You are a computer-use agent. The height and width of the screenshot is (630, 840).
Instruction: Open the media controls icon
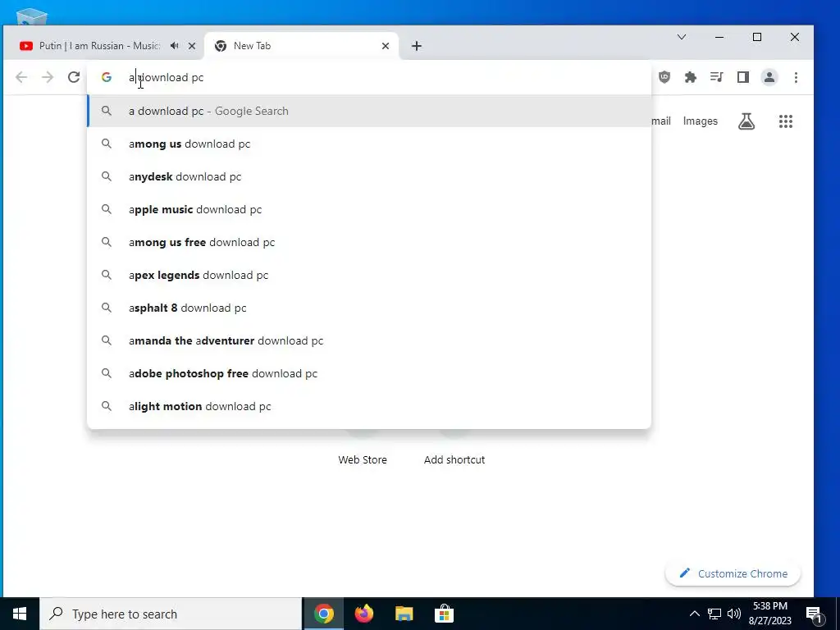coord(717,77)
